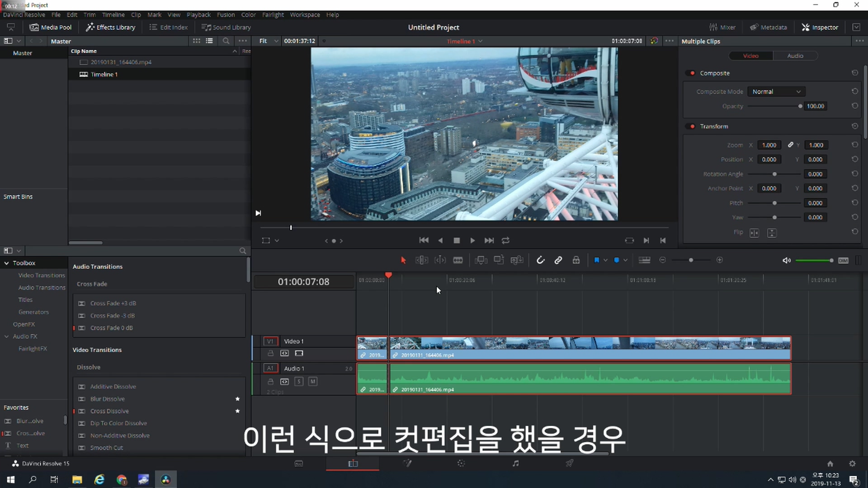Open the Composite Mode Normal dropdown

click(x=776, y=92)
